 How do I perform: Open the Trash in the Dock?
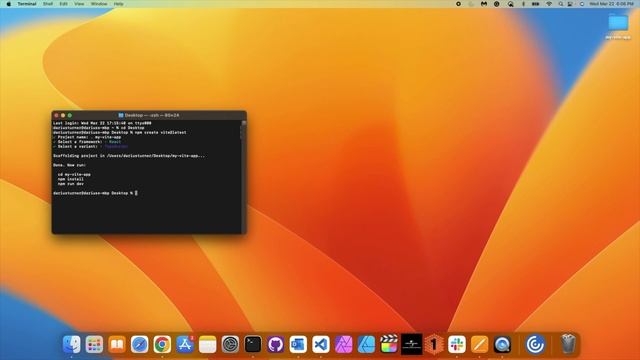click(x=568, y=344)
